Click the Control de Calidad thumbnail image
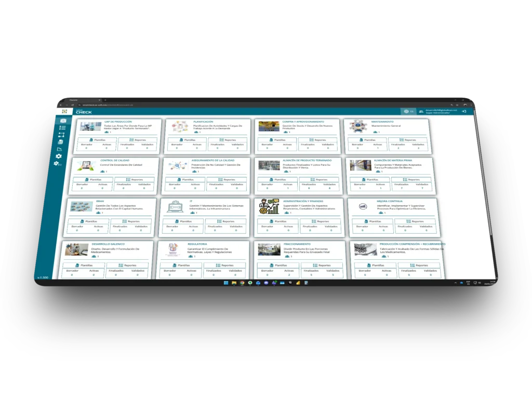This screenshot has width=532, height=399. click(86, 166)
